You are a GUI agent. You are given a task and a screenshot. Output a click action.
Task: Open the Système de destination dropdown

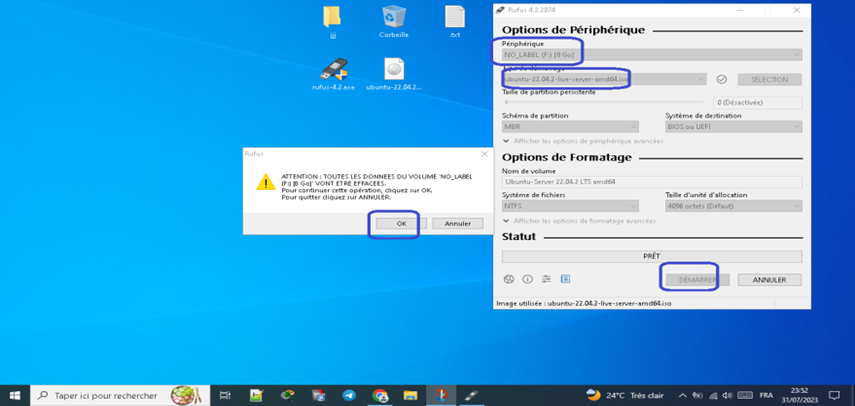(x=733, y=126)
